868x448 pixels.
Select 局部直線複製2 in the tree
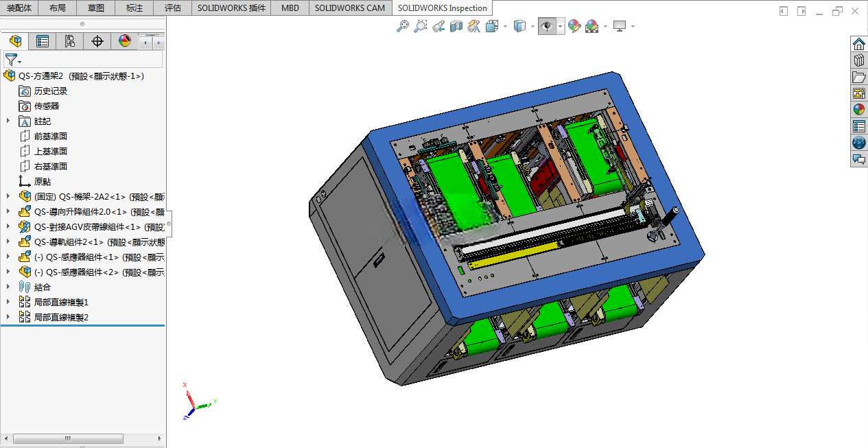pyautogui.click(x=61, y=317)
